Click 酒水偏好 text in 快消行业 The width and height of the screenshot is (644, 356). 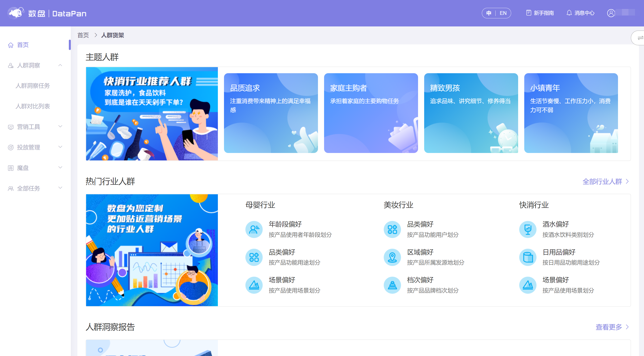pos(555,224)
